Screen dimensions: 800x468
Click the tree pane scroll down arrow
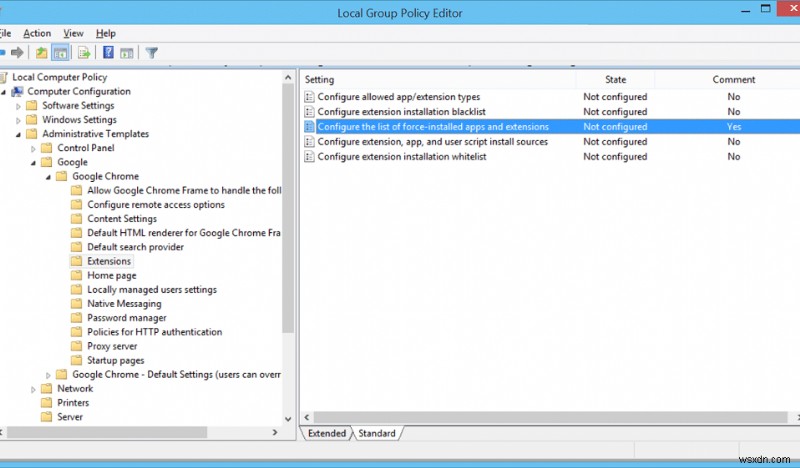288,419
